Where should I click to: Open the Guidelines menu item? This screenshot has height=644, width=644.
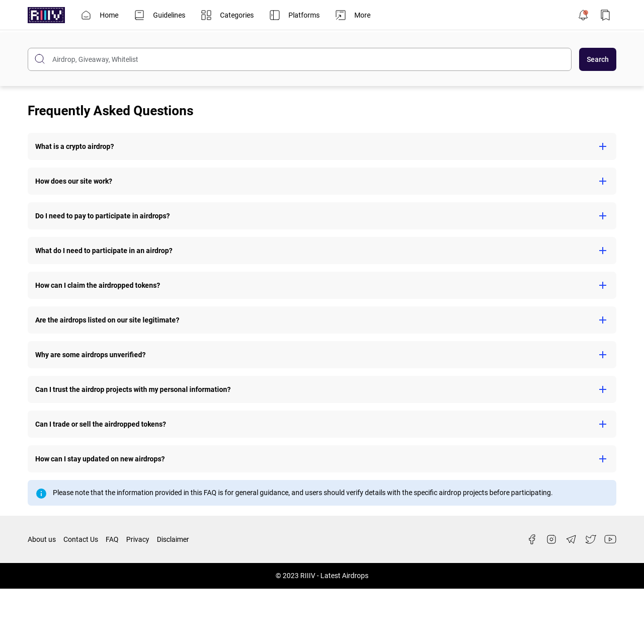tap(160, 15)
